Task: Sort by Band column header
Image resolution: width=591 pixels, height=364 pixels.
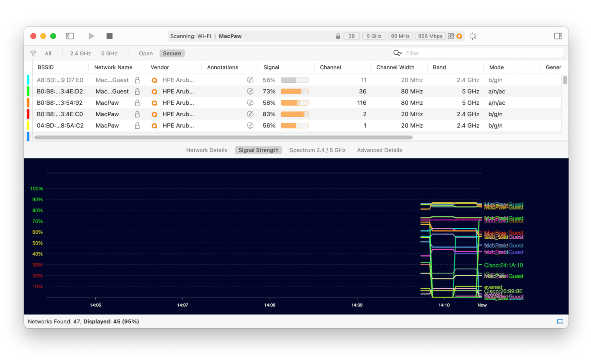Action: [439, 67]
